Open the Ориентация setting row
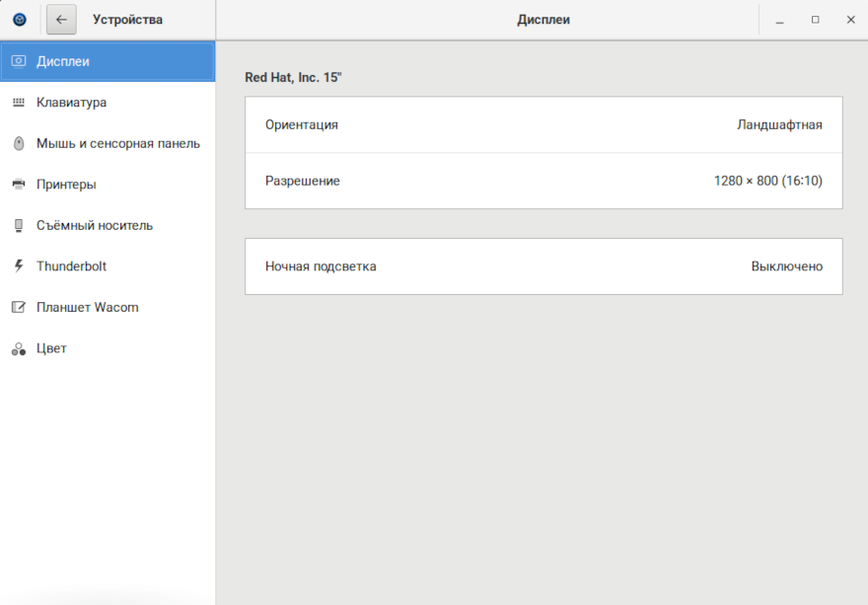The image size is (868, 605). (302, 125)
